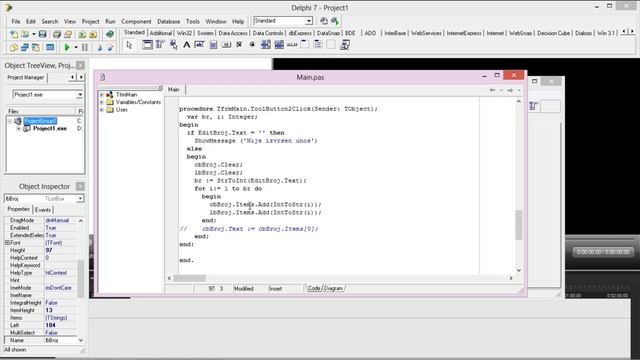Open the Object Inspector lbBroj component dropdown

(x=80, y=199)
